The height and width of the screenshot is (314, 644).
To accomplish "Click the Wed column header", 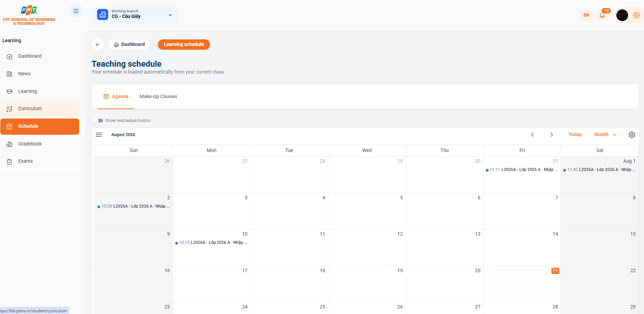I will (x=367, y=151).
